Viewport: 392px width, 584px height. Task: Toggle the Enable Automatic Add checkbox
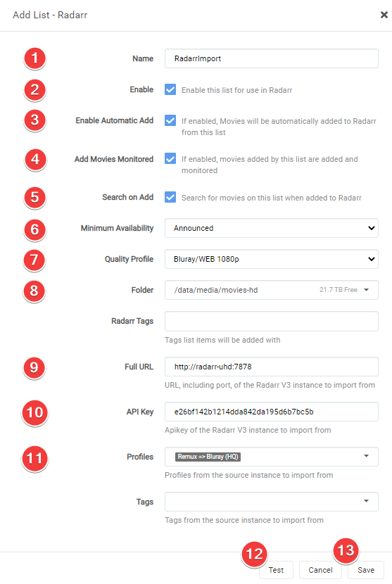click(170, 120)
